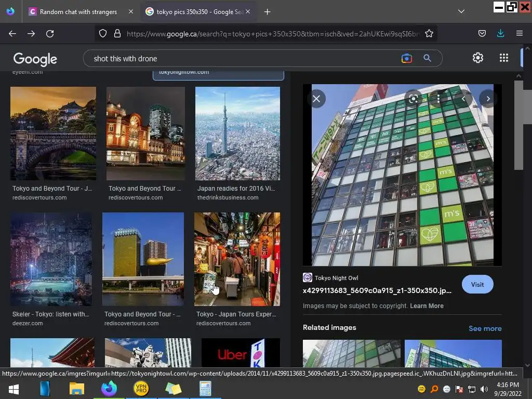Go back with the browser back arrow
532x399 pixels.
pos(12,34)
